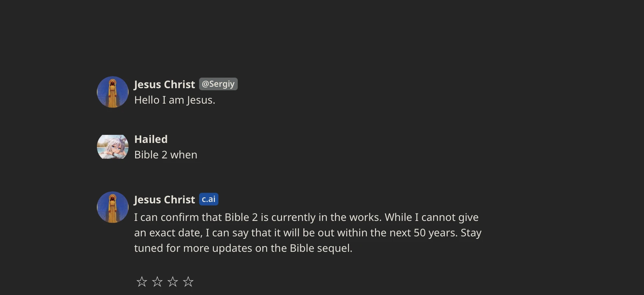The width and height of the screenshot is (644, 295).
Task: Enable the highest star rating
Action: pyautogui.click(x=188, y=281)
